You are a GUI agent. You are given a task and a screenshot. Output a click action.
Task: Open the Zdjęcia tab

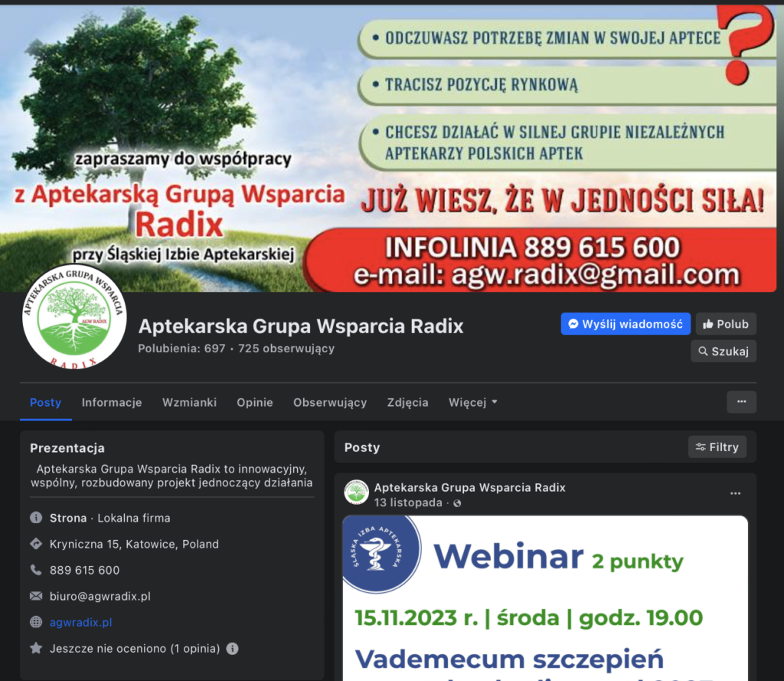(407, 402)
